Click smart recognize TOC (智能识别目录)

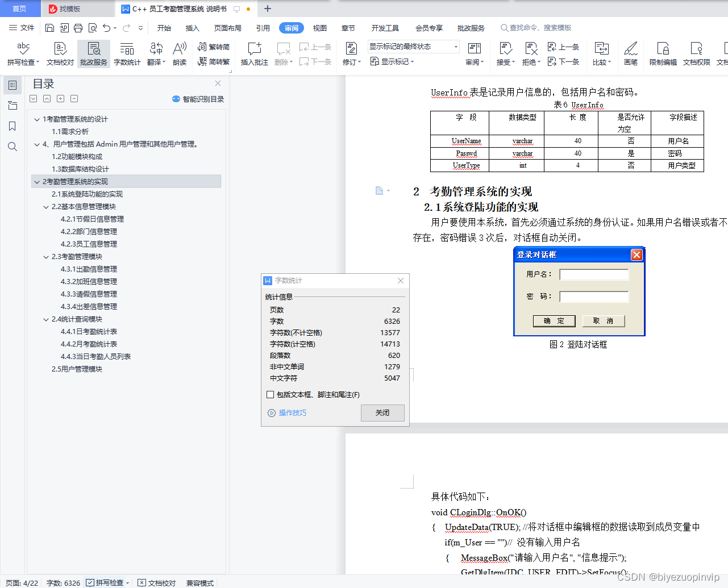198,99
